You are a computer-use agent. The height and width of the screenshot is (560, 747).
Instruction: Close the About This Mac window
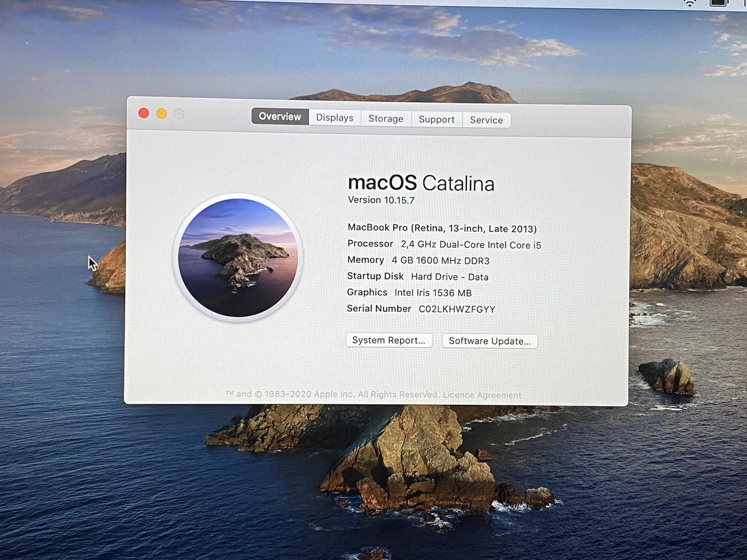pos(144,113)
